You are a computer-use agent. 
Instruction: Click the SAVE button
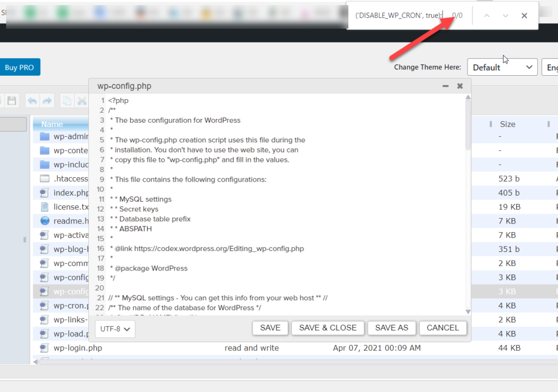pyautogui.click(x=270, y=328)
